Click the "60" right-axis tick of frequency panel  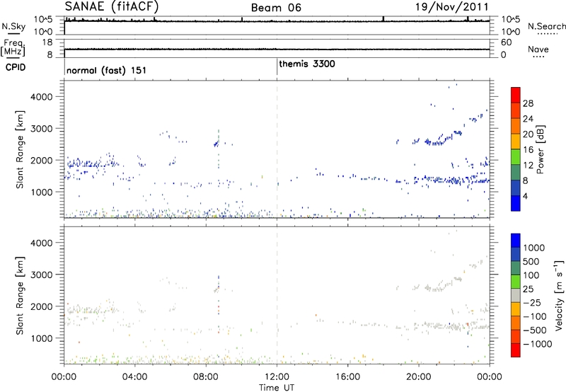pyautogui.click(x=506, y=42)
